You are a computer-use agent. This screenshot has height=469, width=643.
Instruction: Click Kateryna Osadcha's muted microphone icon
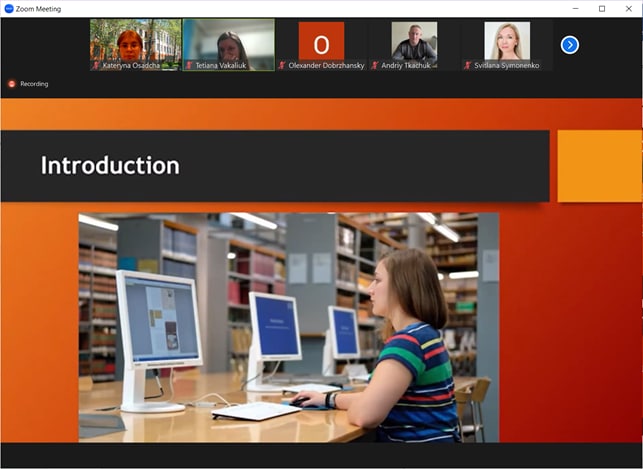[96, 65]
